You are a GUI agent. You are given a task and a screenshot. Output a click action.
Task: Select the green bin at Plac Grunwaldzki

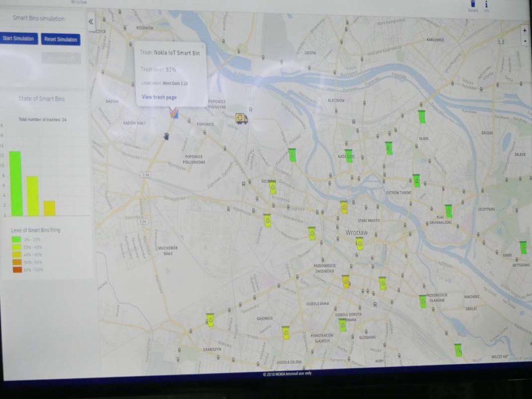448,211
